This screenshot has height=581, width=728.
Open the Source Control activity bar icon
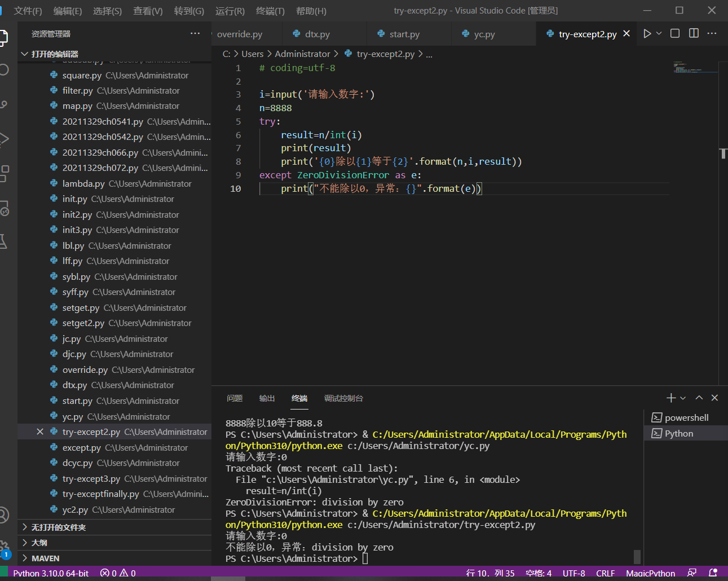click(x=5, y=104)
